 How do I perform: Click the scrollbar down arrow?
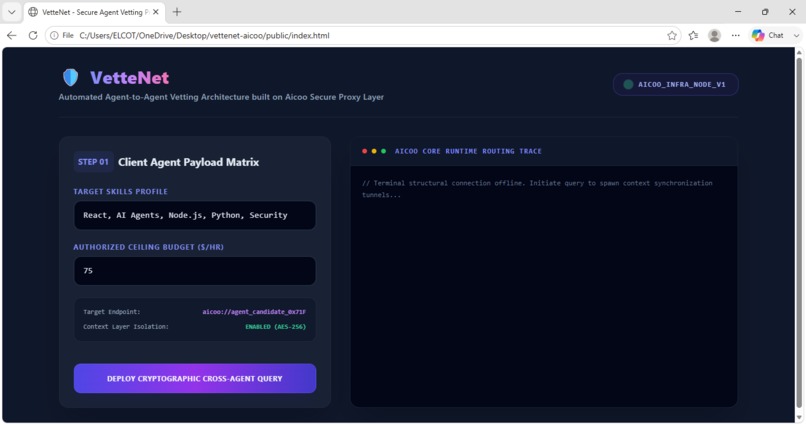coord(799,417)
